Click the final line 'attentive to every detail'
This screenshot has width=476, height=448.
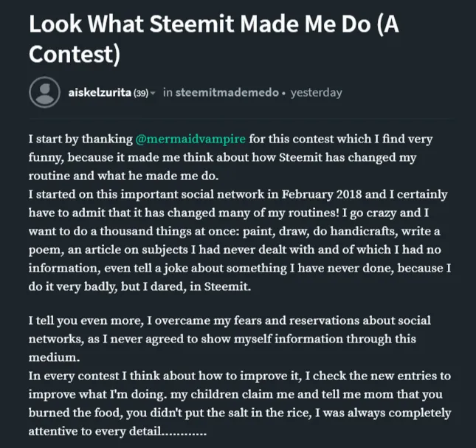[118, 431]
